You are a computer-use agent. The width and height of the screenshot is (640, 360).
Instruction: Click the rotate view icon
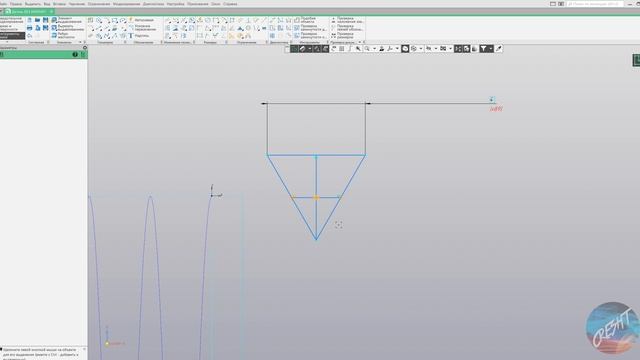333,49
